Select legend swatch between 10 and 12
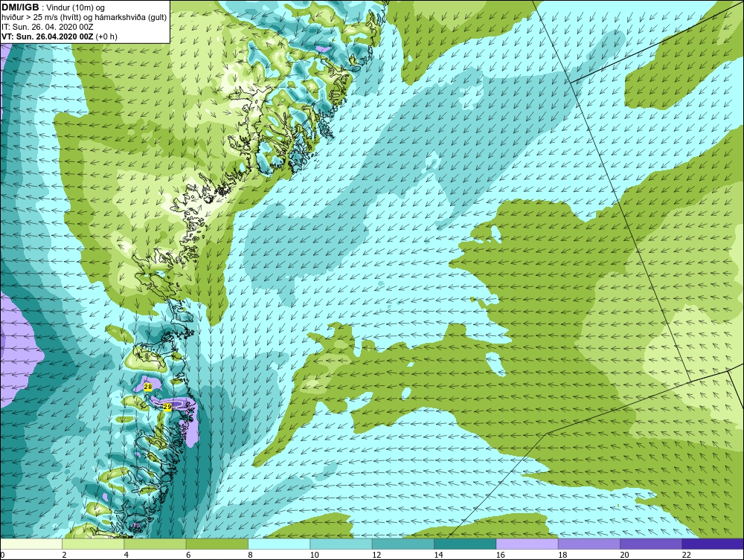The image size is (744, 560). tap(341, 544)
